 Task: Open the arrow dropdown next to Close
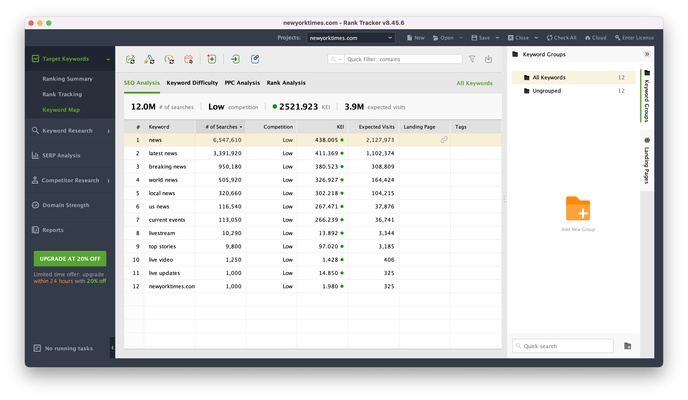tap(536, 38)
